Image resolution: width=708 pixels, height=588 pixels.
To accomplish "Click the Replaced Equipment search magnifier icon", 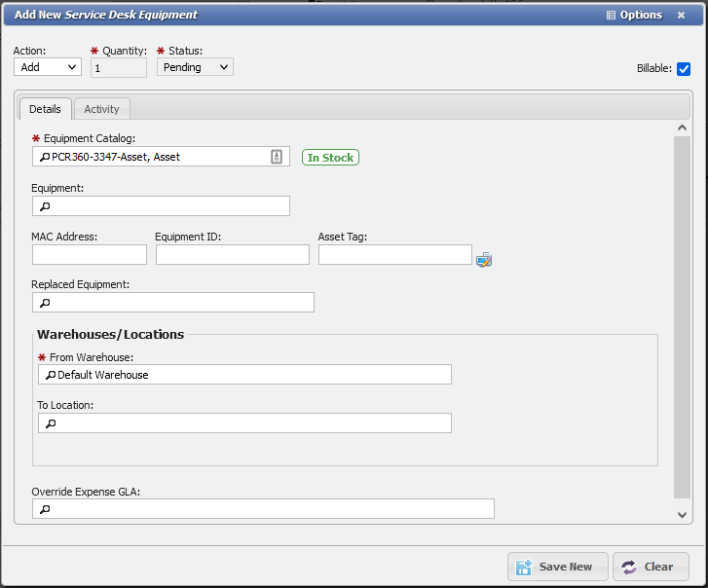I will [44, 303].
